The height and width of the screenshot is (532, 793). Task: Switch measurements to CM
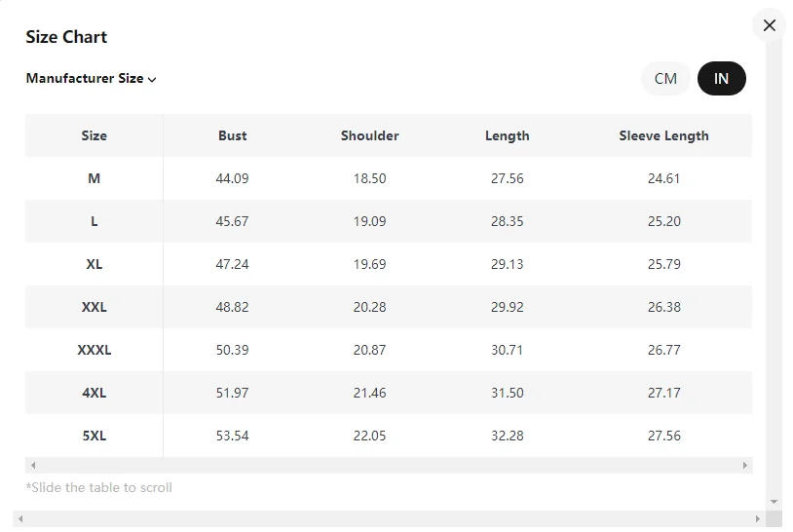[665, 79]
